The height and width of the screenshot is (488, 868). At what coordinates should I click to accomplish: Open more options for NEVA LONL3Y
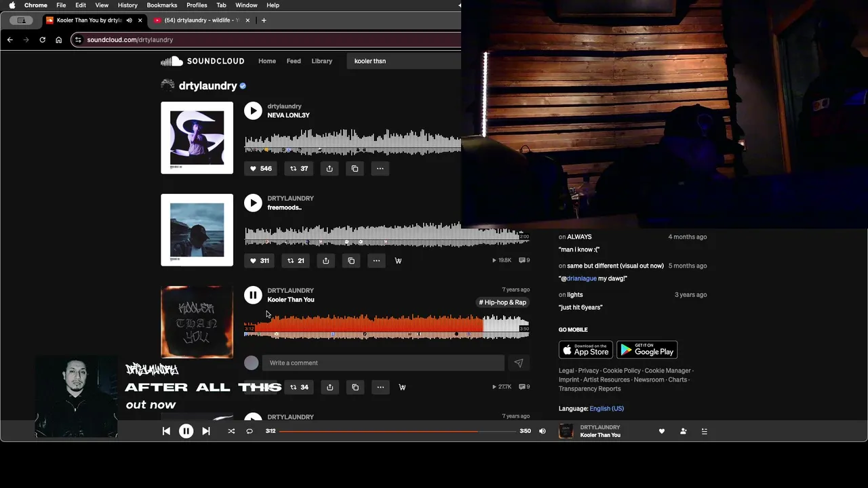pyautogui.click(x=380, y=169)
